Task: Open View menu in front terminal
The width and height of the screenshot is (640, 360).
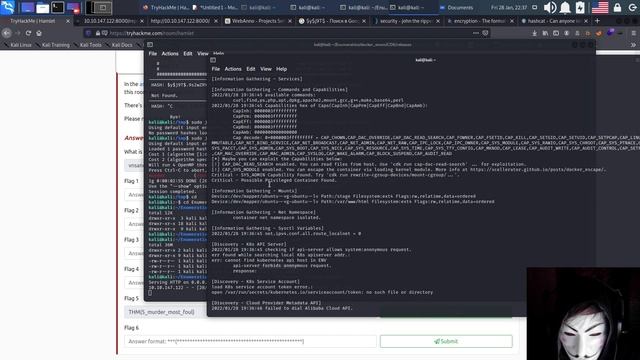Action: [x=266, y=69]
